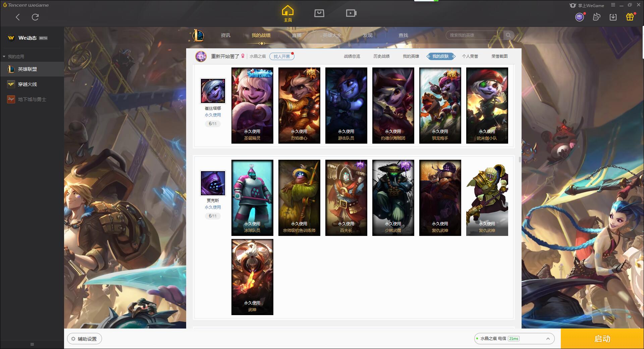Select 英雄联盟 in the sidebar
This screenshot has width=644, height=349.
pyautogui.click(x=32, y=69)
